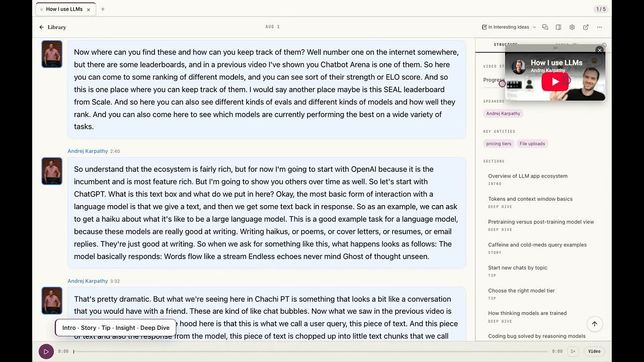Select the pricing tiers entity tag

(x=499, y=144)
